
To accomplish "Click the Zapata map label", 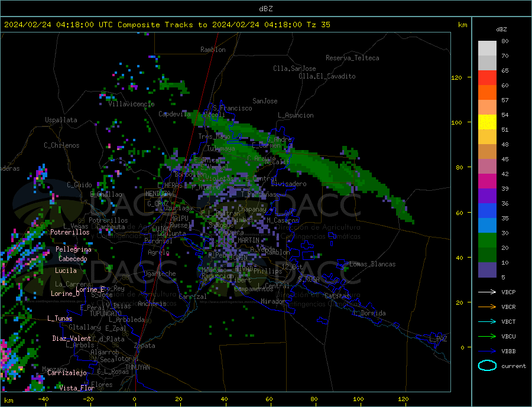I will [x=145, y=346].
